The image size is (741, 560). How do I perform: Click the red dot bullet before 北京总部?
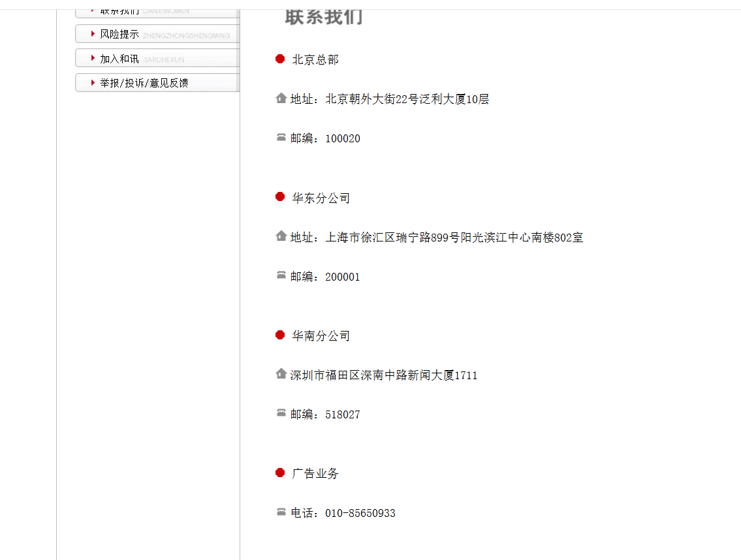pos(280,59)
